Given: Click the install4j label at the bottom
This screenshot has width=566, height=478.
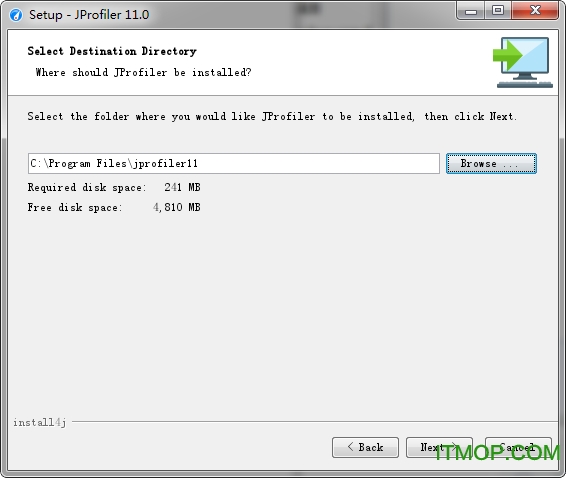Looking at the screenshot, I should coord(40,422).
